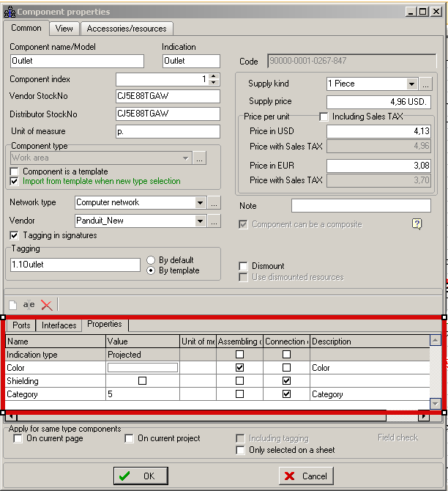Click the rename property icon

(x=29, y=305)
